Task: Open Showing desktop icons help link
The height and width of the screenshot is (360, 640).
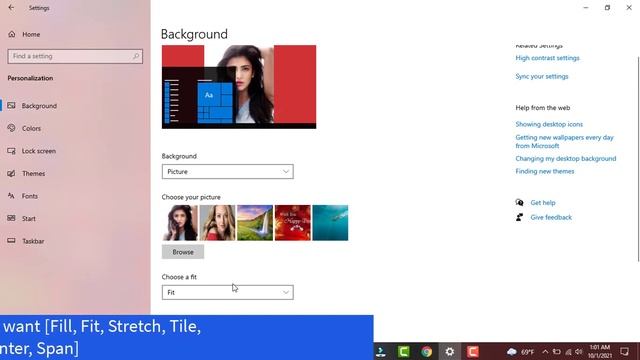Action: click(x=549, y=124)
